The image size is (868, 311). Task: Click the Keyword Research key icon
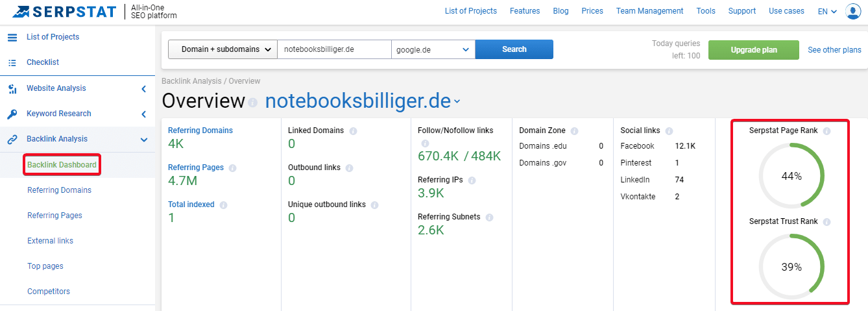point(12,114)
